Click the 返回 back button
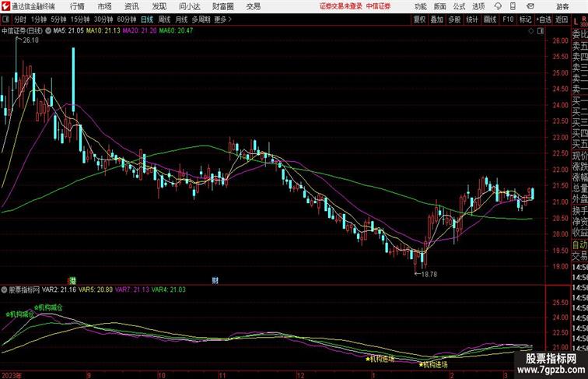 point(562,19)
